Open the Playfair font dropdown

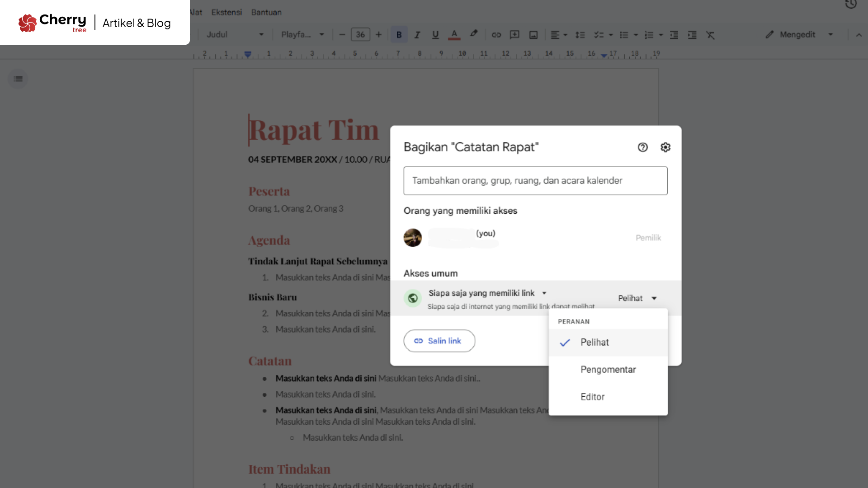click(x=302, y=35)
